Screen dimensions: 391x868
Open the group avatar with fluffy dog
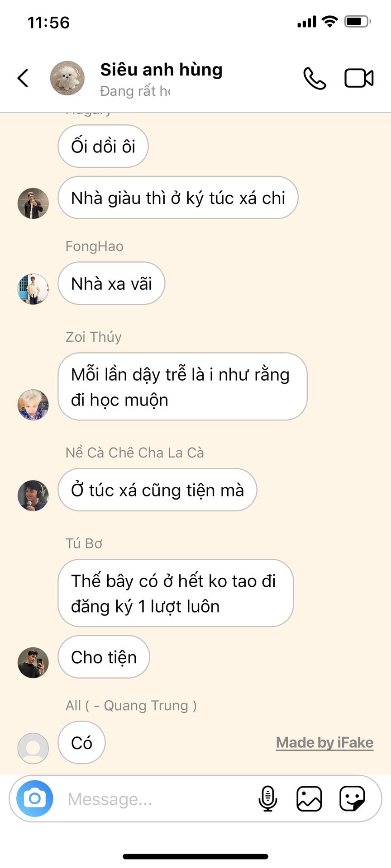pos(67,78)
